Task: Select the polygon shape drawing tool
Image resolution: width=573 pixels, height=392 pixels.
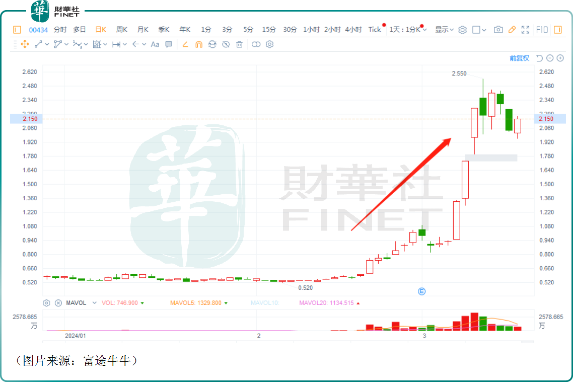Action: [58, 44]
